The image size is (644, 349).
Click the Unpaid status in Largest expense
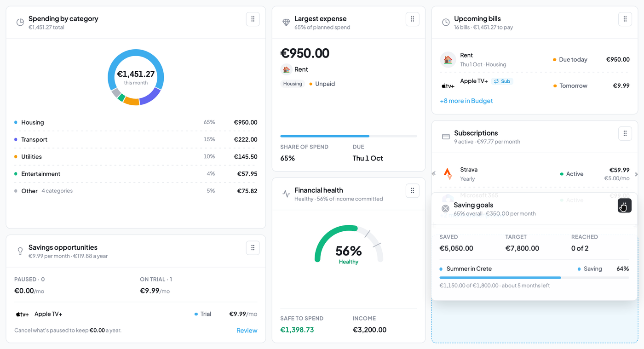pyautogui.click(x=322, y=84)
